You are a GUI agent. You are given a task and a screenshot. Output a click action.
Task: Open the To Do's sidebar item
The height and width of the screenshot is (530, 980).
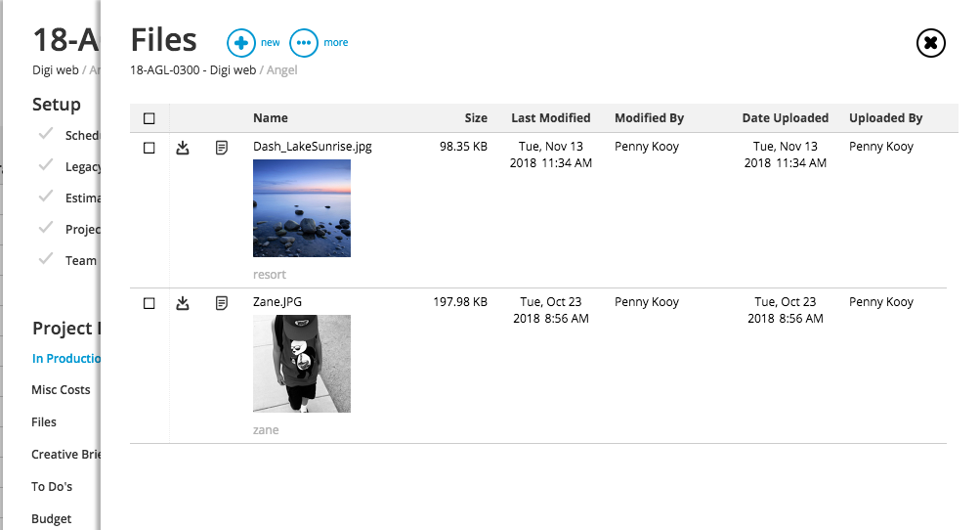coord(52,487)
